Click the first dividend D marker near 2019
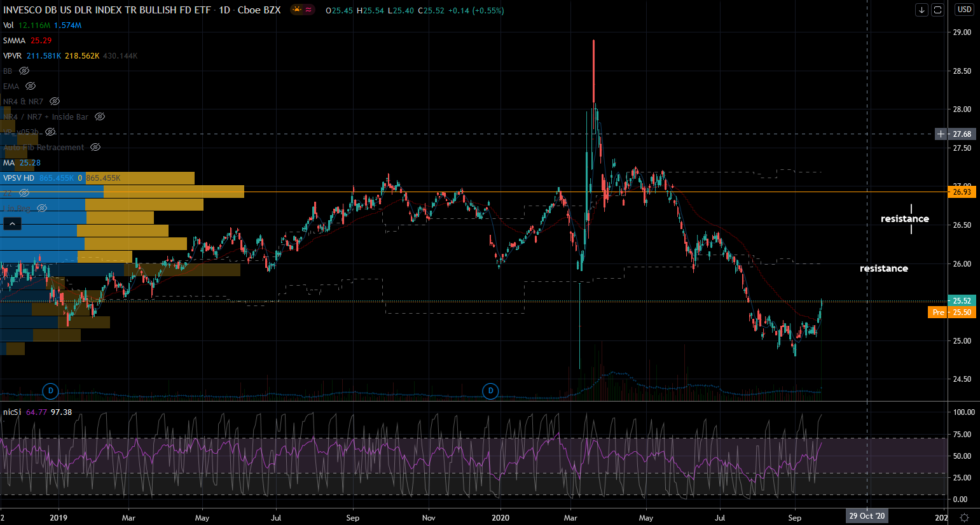This screenshot has width=980, height=525. click(x=50, y=391)
